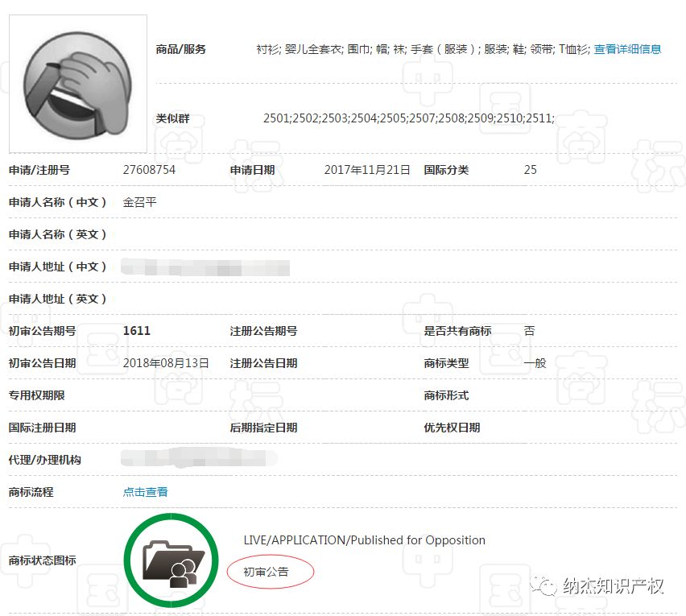This screenshot has height=616, width=686.
Task: Click the 商标类型 value showing 一般
Action: (535, 363)
